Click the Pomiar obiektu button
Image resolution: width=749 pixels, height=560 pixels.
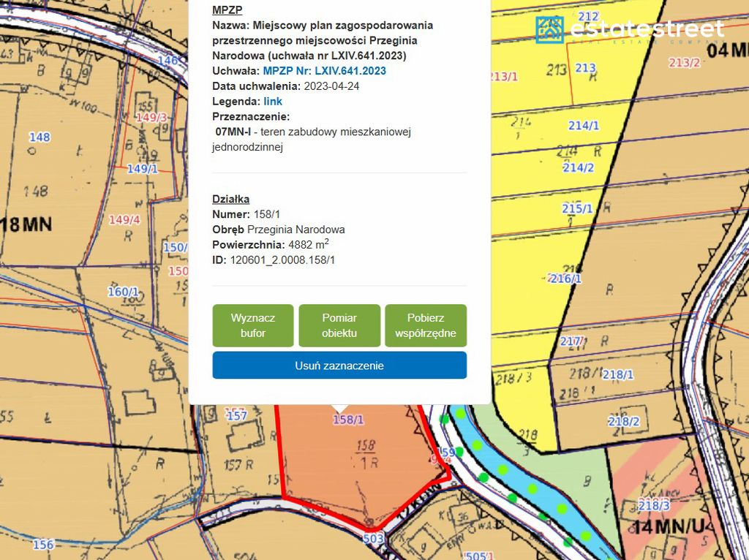[339, 325]
